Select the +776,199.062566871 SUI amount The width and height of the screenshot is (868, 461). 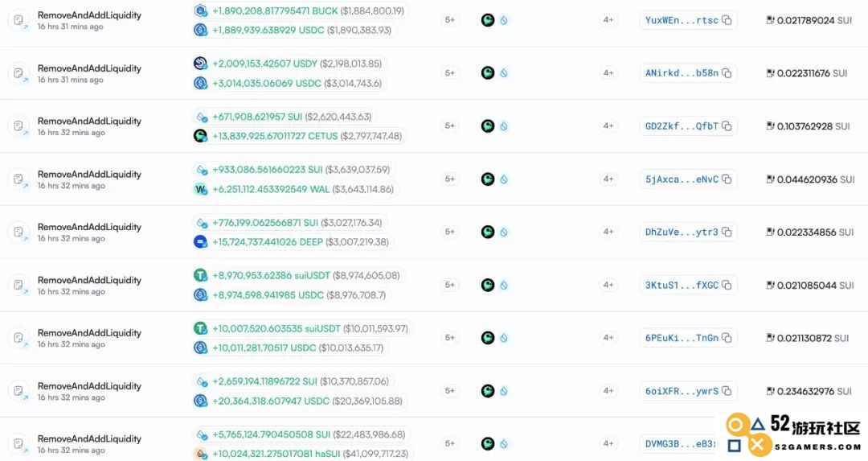[x=266, y=223]
